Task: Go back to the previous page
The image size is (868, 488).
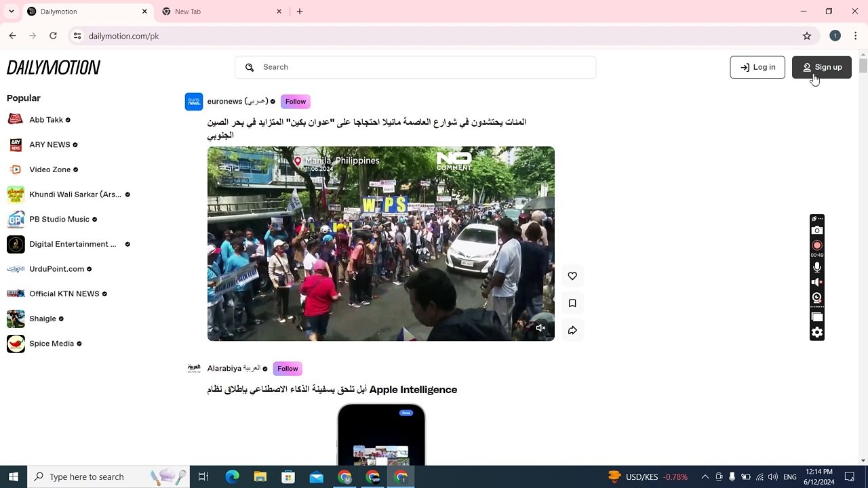Action: [12, 36]
